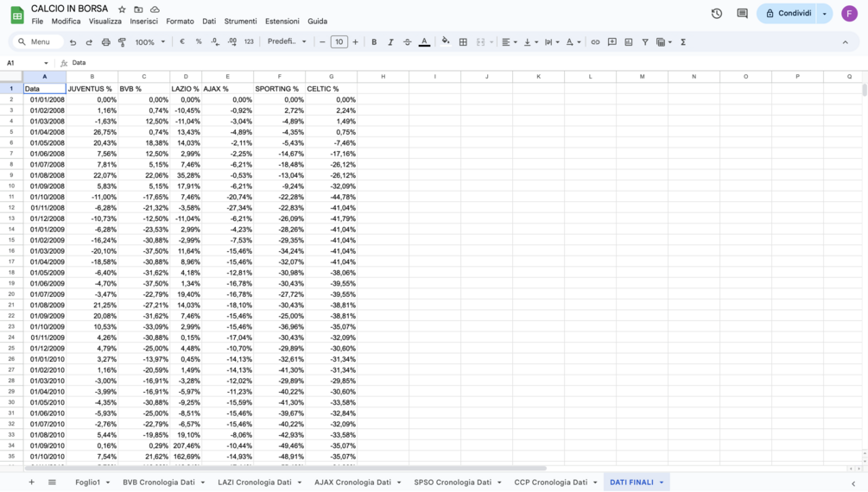Open the Strumenti menu
The image size is (868, 492).
[x=240, y=21]
